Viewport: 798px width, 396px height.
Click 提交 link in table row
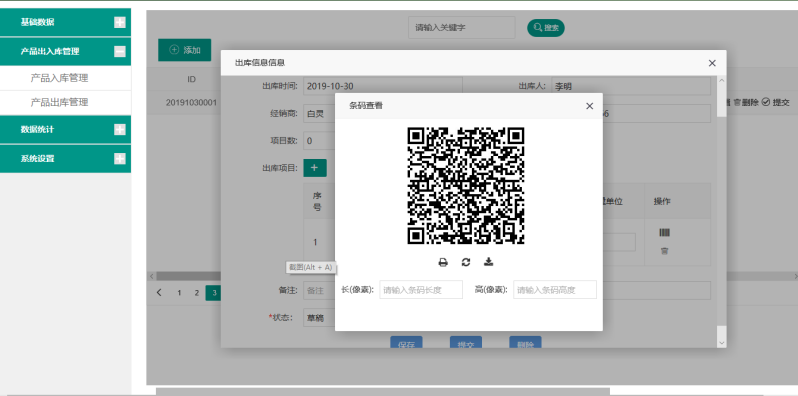(776, 102)
